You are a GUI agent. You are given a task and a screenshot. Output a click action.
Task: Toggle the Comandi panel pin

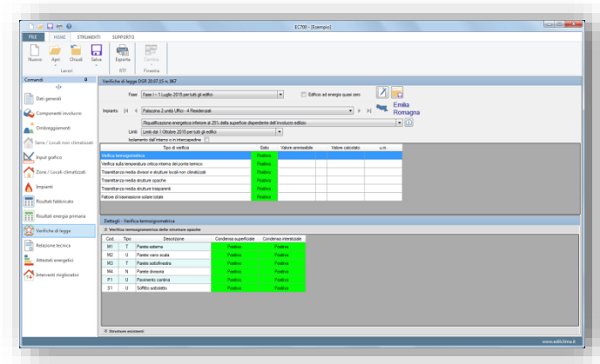point(86,80)
